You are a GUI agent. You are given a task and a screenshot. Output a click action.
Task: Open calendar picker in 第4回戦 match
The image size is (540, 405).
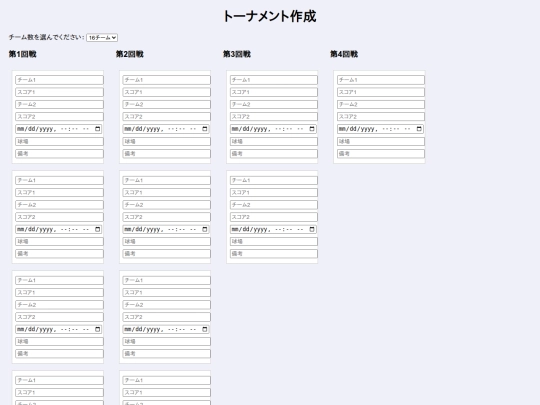click(x=419, y=129)
